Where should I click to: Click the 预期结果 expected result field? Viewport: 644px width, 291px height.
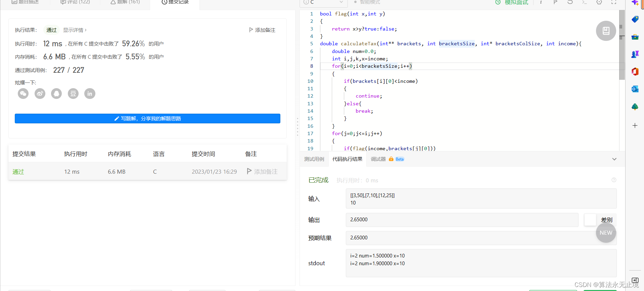481,238
